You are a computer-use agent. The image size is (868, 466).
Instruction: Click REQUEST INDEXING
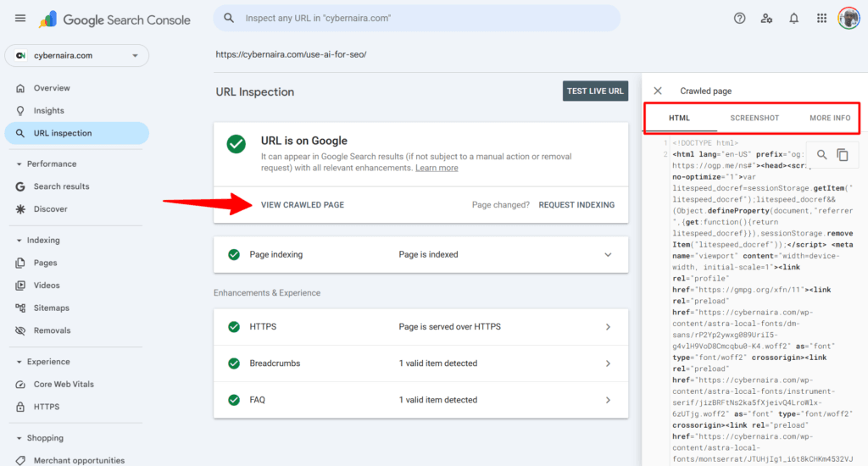(576, 205)
